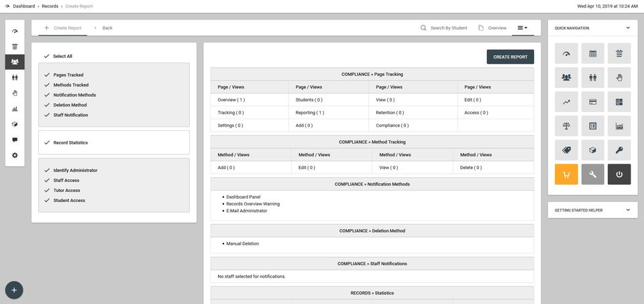Screen dimensions: 644x304
Task: Open the dashboard gauge in the left sidebar
Action: tap(15, 31)
